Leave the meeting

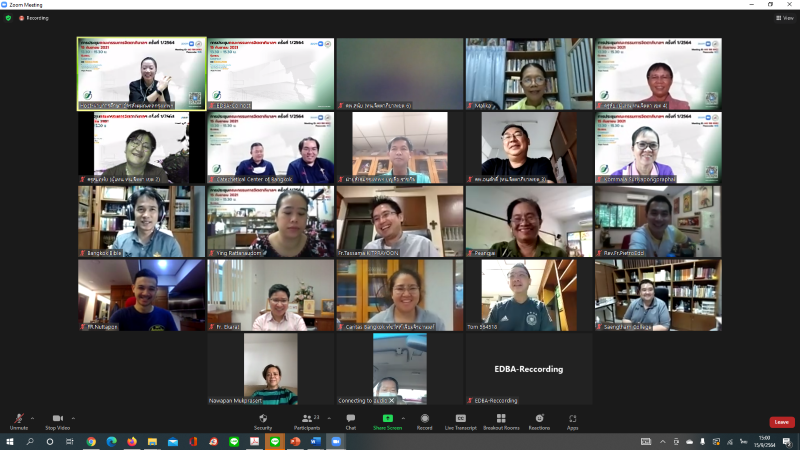pyautogui.click(x=782, y=422)
